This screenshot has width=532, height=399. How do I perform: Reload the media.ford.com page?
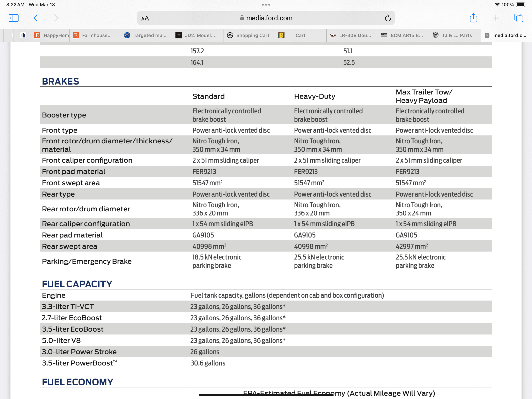point(388,18)
